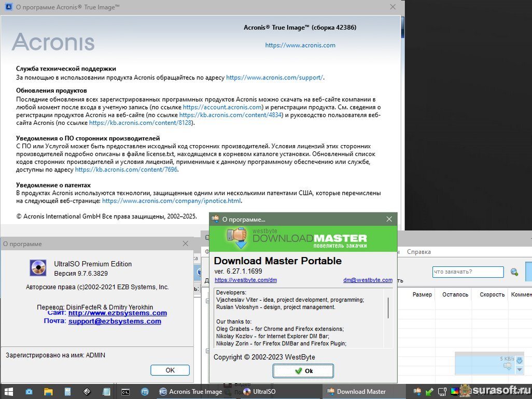This screenshot has width=532, height=399.
Task: Click the 'Уведомление о патентах' heading
Action: 53,185
